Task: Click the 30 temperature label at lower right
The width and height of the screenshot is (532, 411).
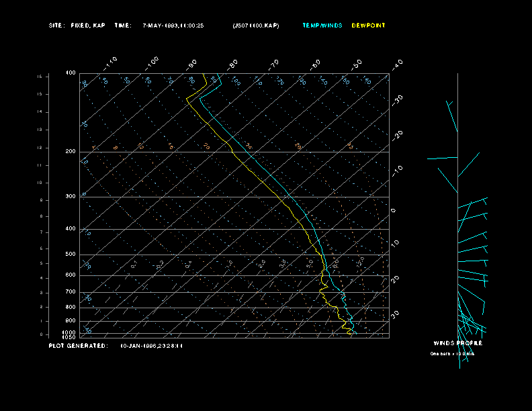Action: click(396, 314)
